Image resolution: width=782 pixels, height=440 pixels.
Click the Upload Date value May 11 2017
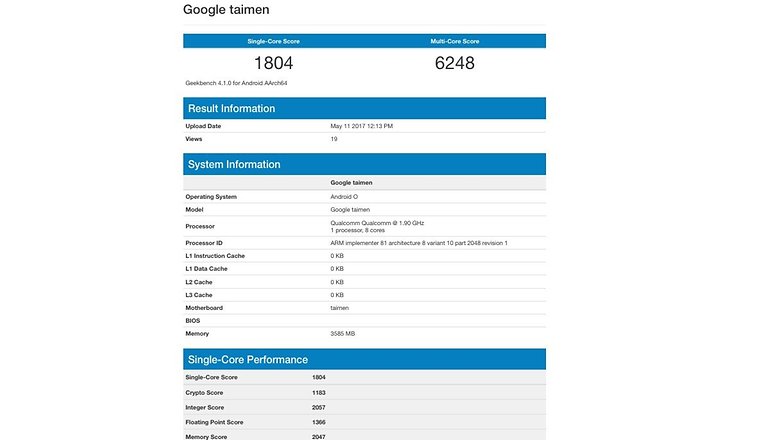[362, 126]
